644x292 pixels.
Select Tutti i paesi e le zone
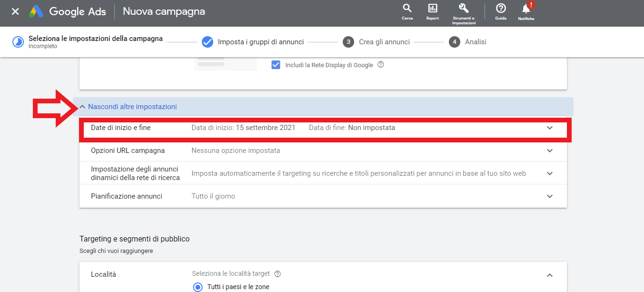[x=198, y=287]
